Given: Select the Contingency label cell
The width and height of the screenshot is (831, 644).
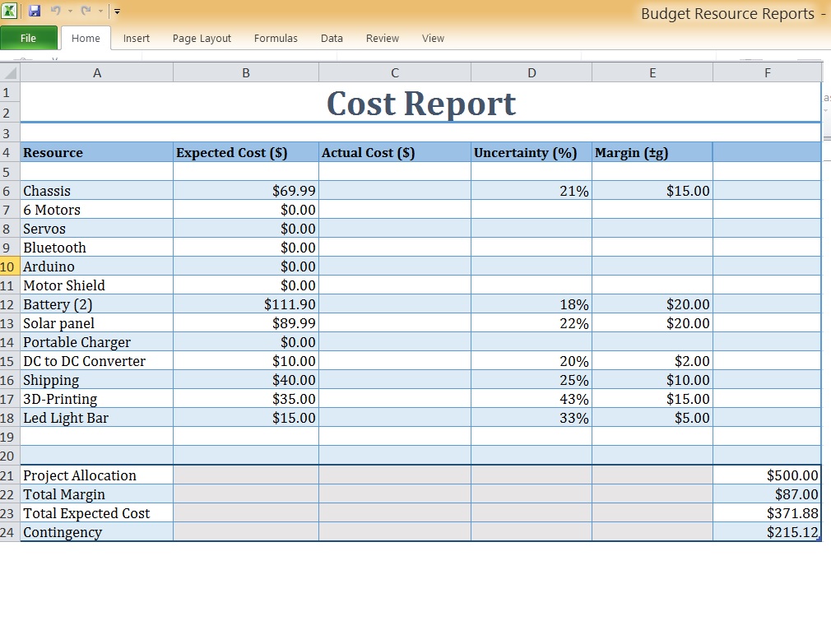Looking at the screenshot, I should pos(97,531).
